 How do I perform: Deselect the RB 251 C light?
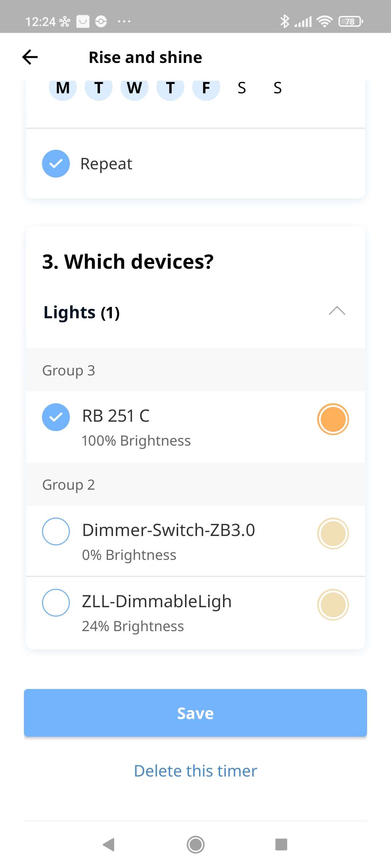pos(56,417)
